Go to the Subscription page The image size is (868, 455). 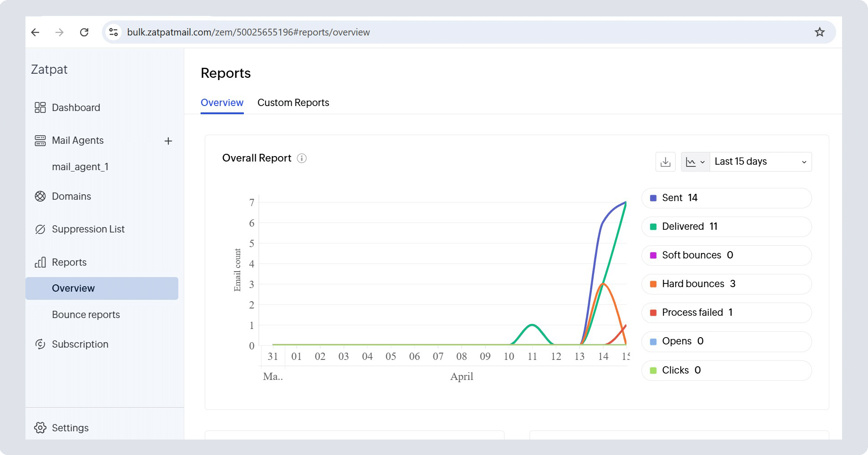tap(80, 344)
